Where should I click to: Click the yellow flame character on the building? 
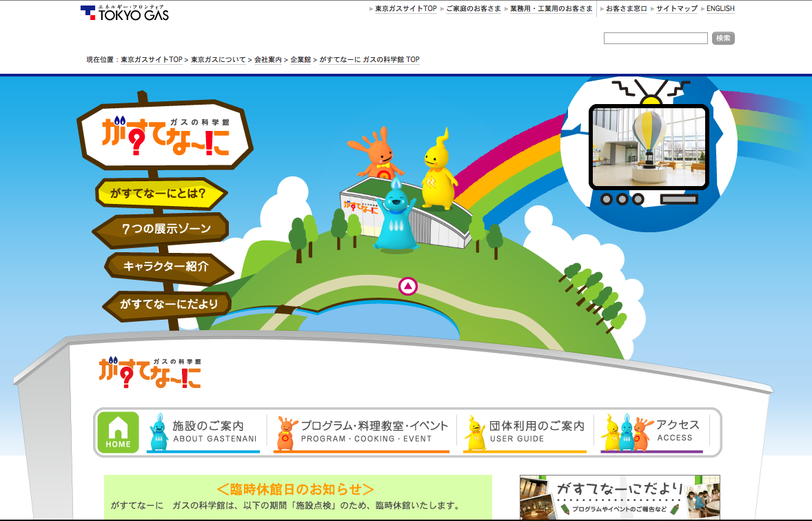438,171
